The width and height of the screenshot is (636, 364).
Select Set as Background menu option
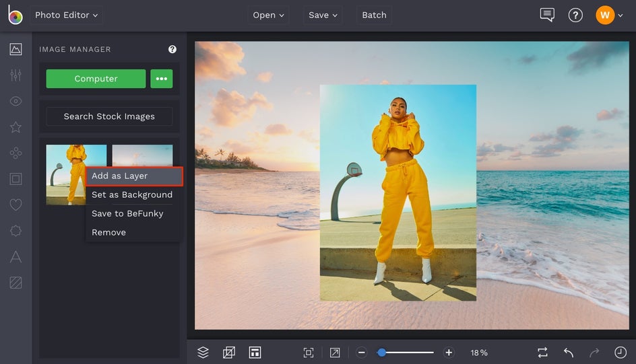[132, 195]
